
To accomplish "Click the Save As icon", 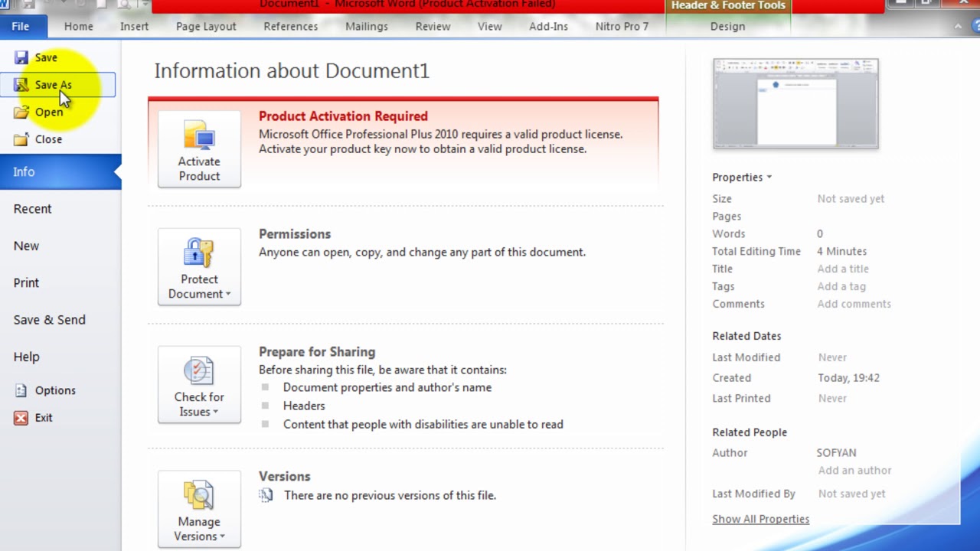I will (x=21, y=85).
